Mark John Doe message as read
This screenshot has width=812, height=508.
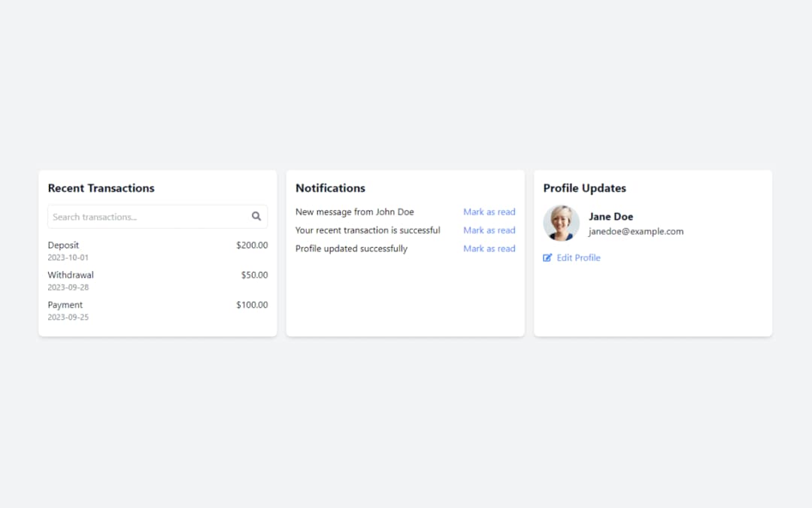tap(489, 212)
